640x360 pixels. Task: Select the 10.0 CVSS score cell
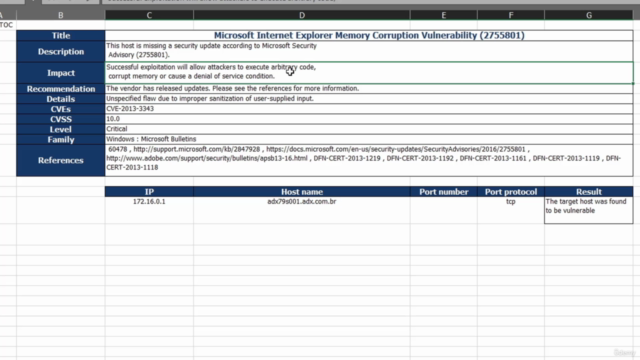(x=369, y=119)
